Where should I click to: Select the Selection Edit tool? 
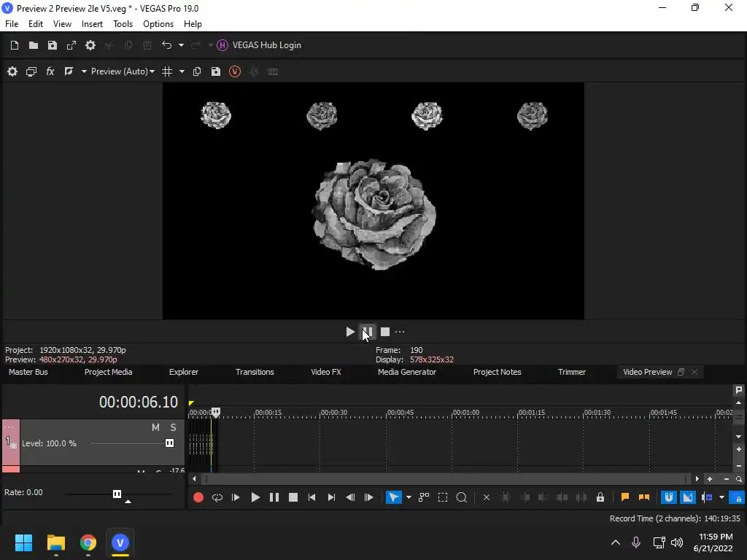pyautogui.click(x=443, y=497)
